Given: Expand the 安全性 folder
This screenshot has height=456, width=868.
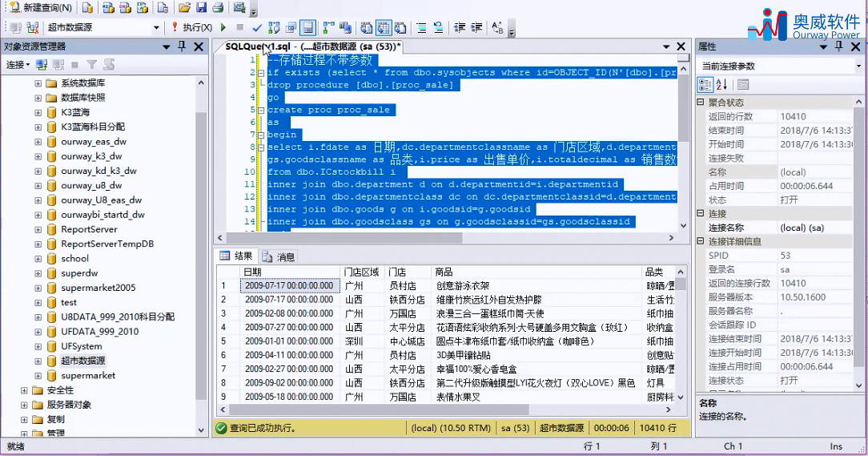Looking at the screenshot, I should tap(24, 390).
